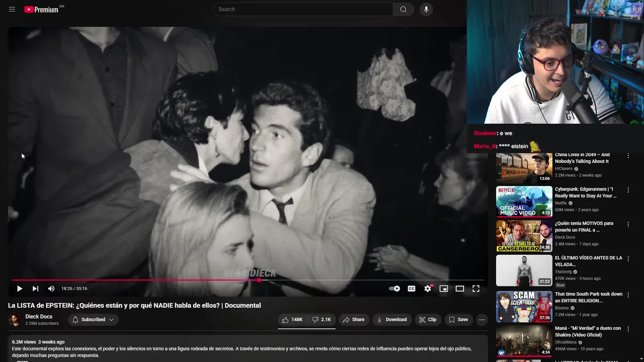Play the paused video
The width and height of the screenshot is (644, 362).
click(19, 289)
